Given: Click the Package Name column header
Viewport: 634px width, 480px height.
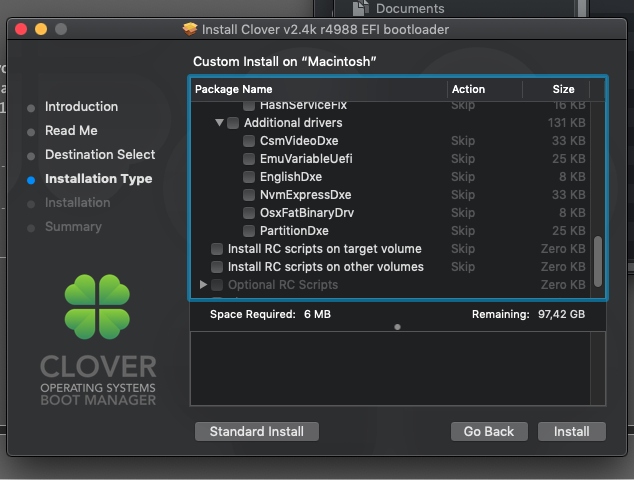Looking at the screenshot, I should (319, 89).
